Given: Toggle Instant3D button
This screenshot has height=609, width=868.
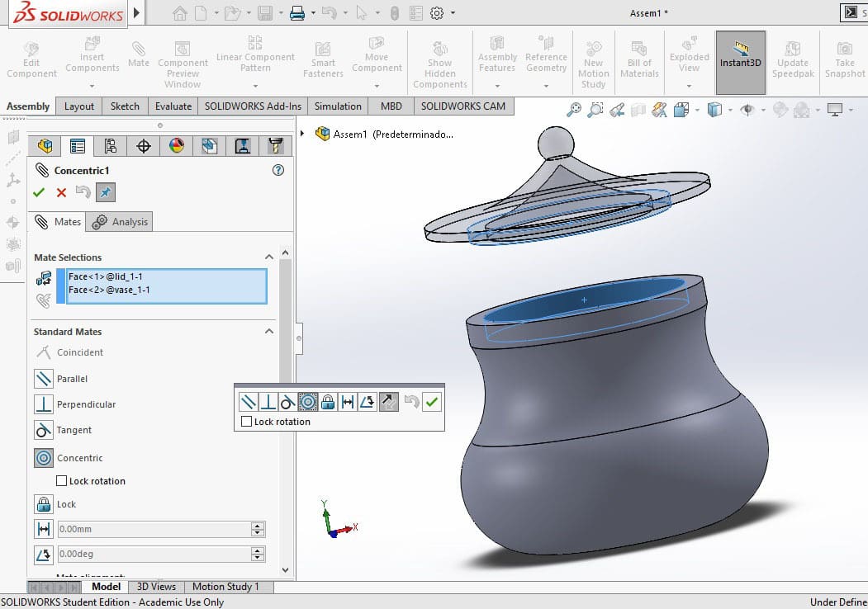Looking at the screenshot, I should [x=741, y=63].
